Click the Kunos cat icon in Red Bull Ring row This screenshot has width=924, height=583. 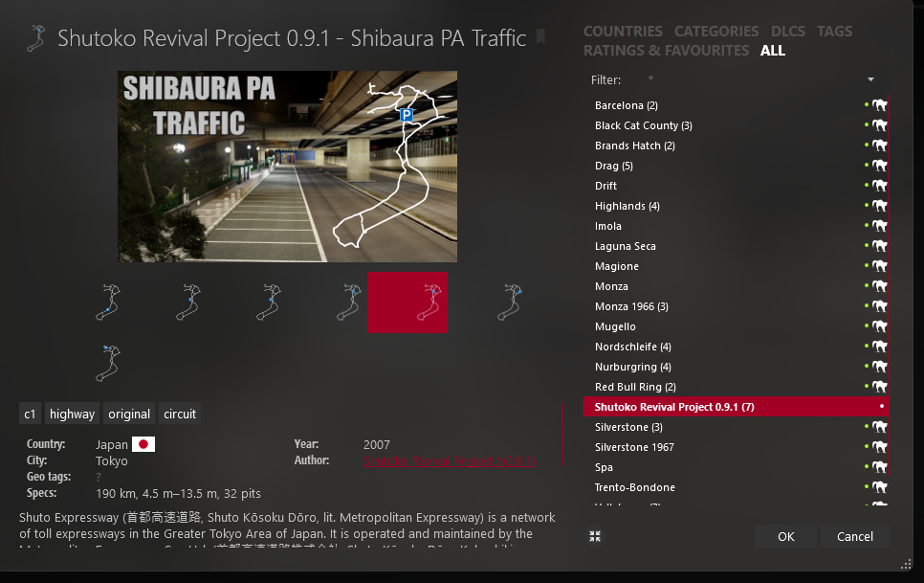tap(880, 386)
